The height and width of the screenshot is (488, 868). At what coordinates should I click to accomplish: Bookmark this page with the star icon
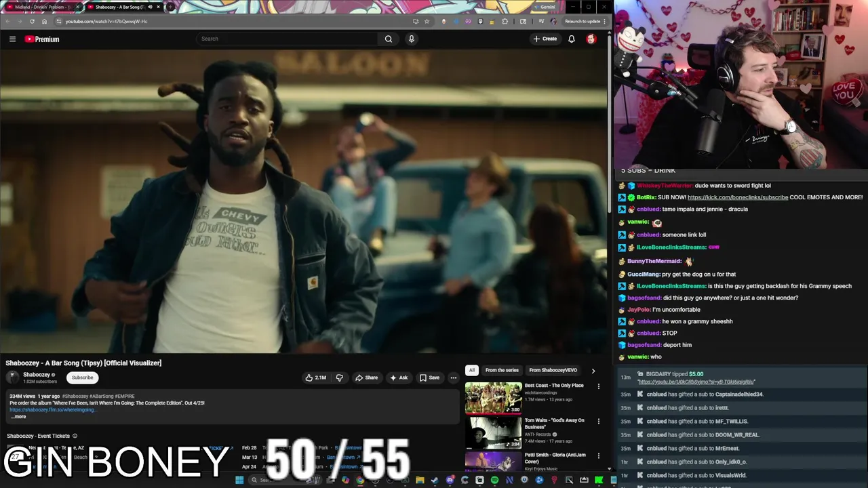427,21
